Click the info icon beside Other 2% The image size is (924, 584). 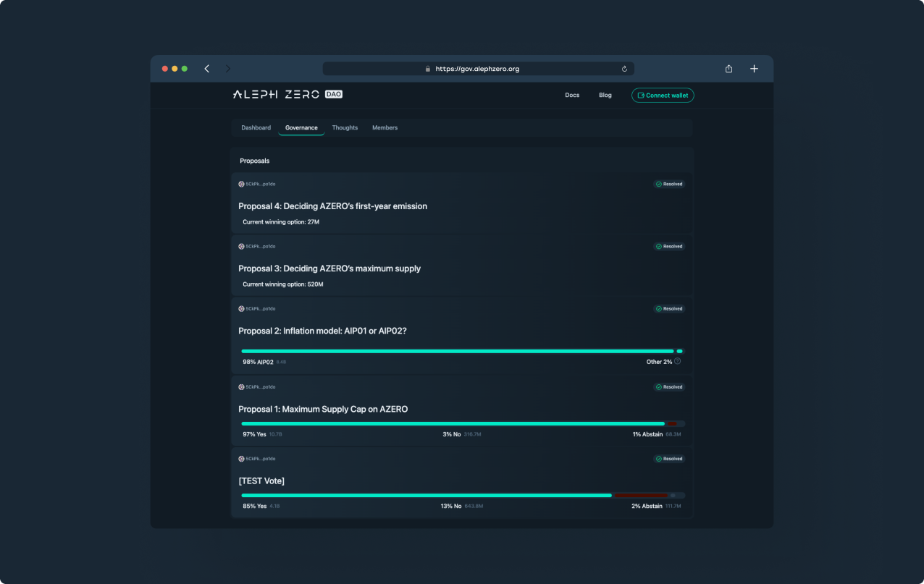click(678, 361)
